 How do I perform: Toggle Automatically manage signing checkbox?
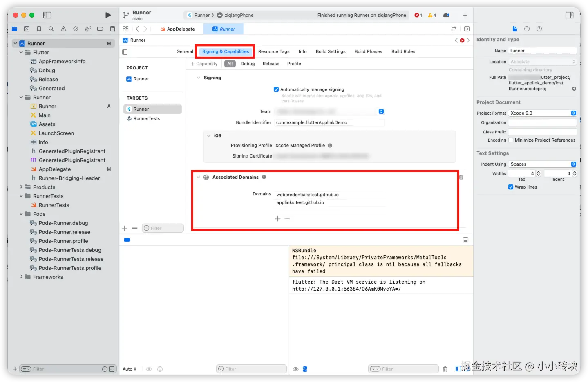coord(276,89)
